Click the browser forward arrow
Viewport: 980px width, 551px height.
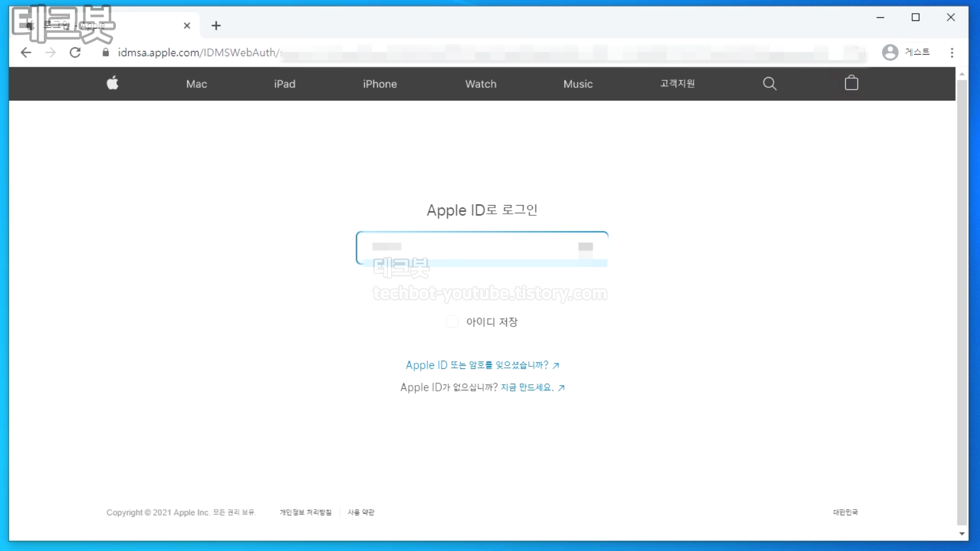[x=51, y=53]
